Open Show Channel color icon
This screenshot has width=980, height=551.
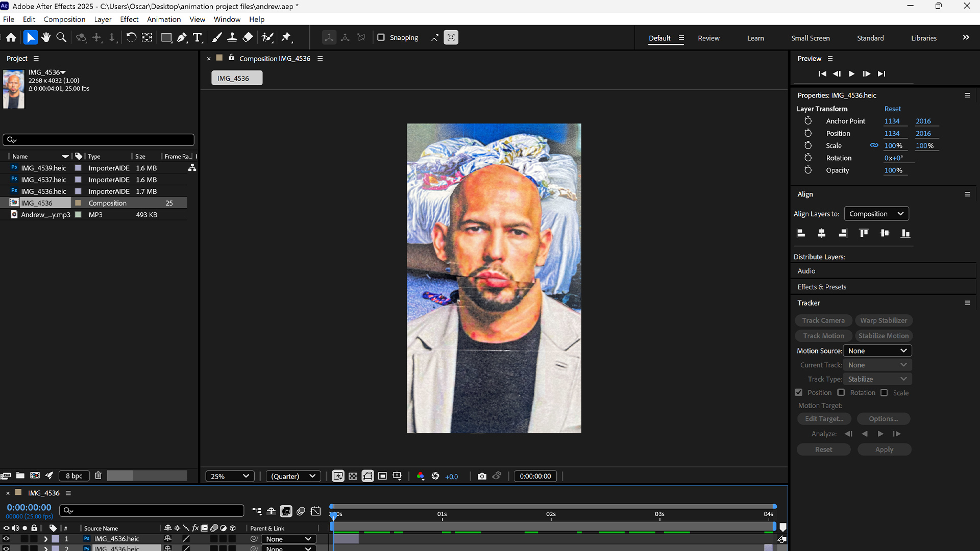click(421, 476)
